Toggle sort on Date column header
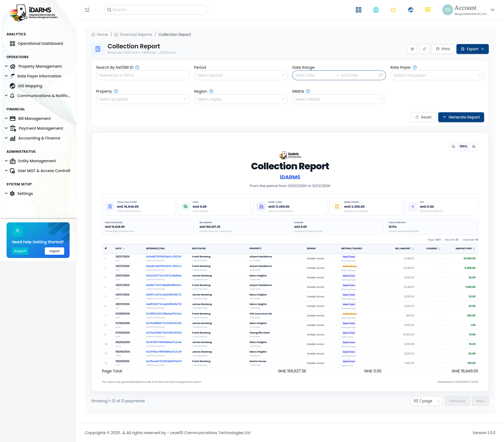This screenshot has width=504, height=442. [x=120, y=248]
